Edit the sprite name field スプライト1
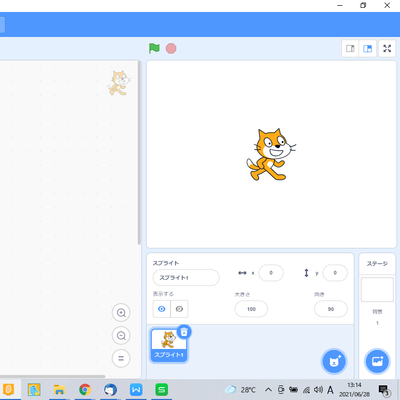This screenshot has width=400, height=400. 186,277
